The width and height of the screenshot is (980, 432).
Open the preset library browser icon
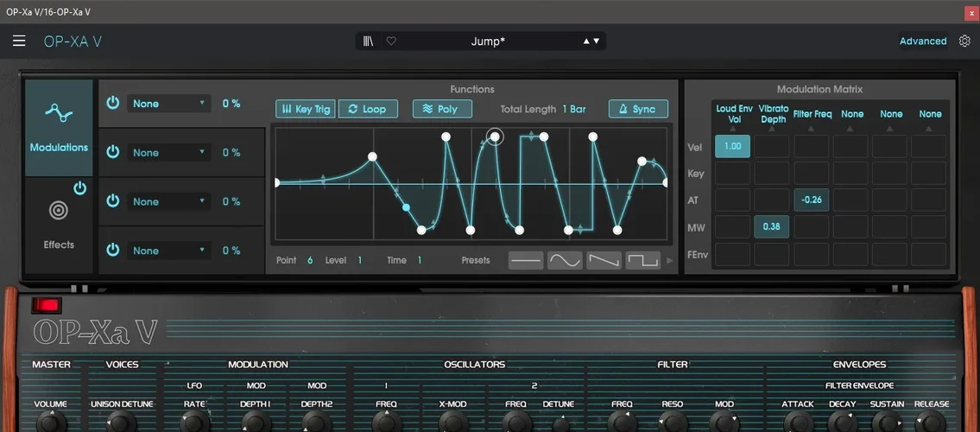tap(368, 41)
